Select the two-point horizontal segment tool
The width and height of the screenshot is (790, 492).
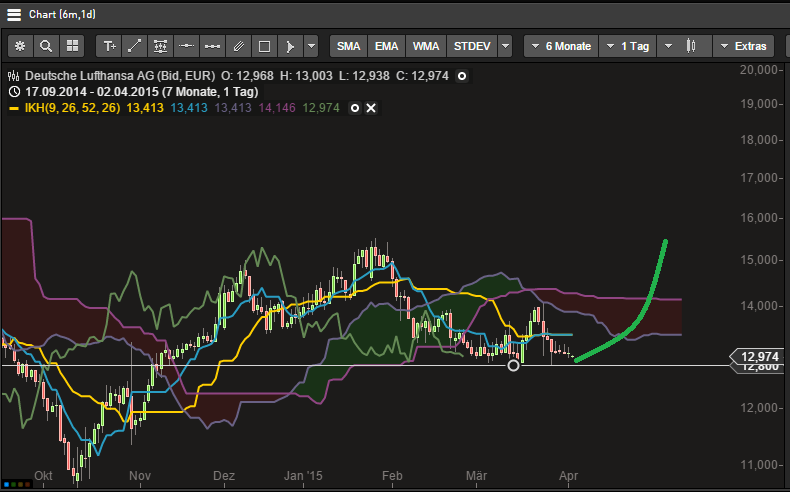pyautogui.click(x=213, y=46)
